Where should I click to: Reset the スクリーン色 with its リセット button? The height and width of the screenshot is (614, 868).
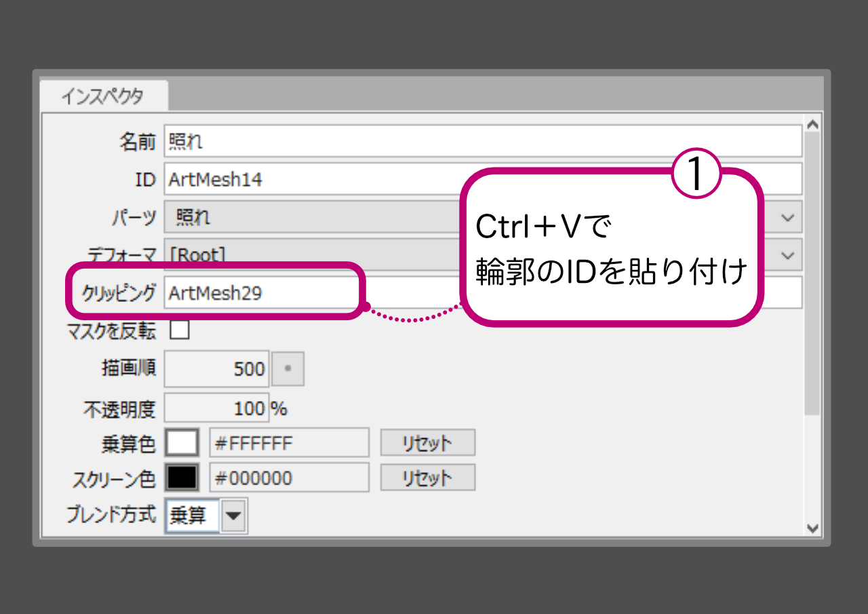(427, 478)
